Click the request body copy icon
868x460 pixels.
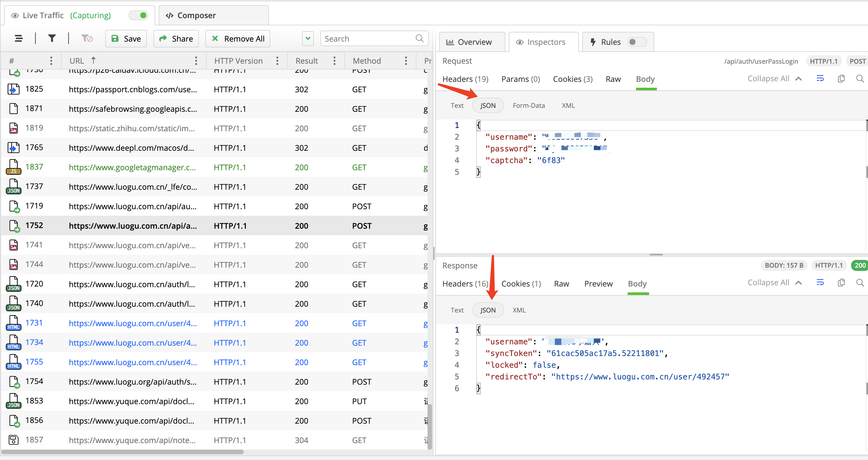click(841, 79)
